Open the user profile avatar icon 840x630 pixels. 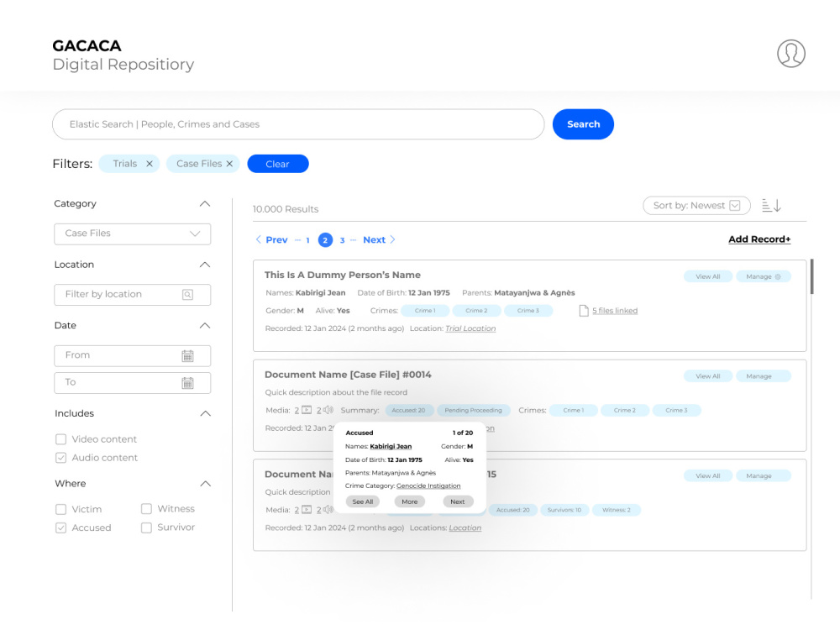[790, 54]
